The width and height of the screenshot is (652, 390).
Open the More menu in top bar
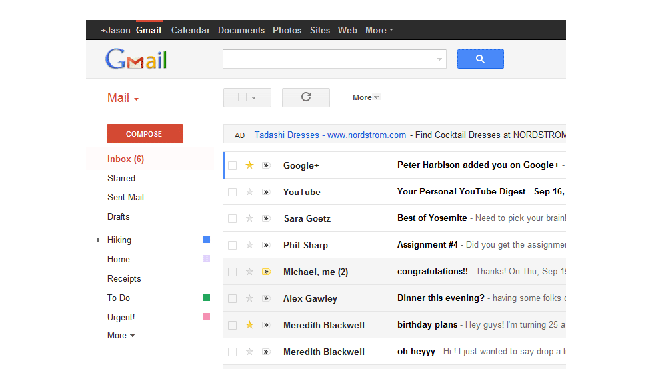[379, 30]
